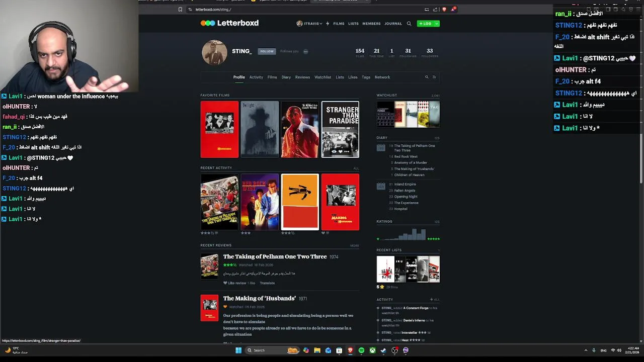Viewport: 644px width, 362px height.
Task: Bookmark the page via the address bar bookmark icon
Action: (x=180, y=9)
